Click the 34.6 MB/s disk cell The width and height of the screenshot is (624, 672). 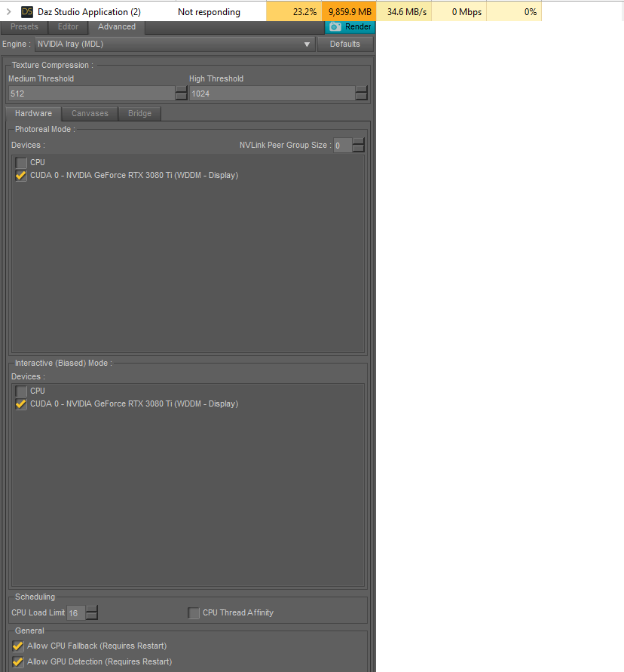(404, 11)
